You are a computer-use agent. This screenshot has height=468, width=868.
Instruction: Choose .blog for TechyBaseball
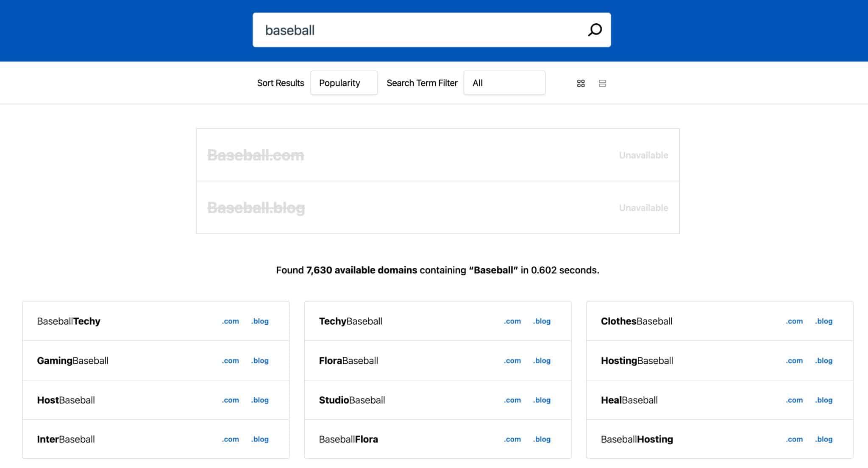coord(542,321)
